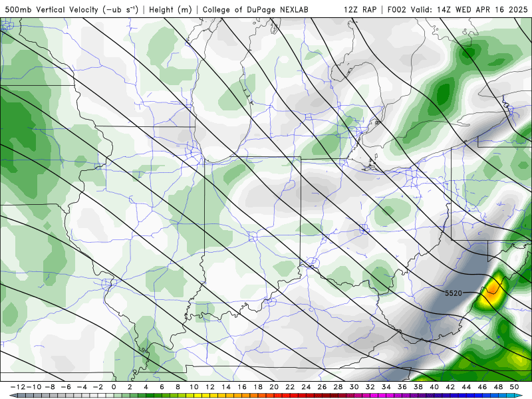Click the '20' color scale label
The width and height of the screenshot is (532, 399).
(274, 387)
